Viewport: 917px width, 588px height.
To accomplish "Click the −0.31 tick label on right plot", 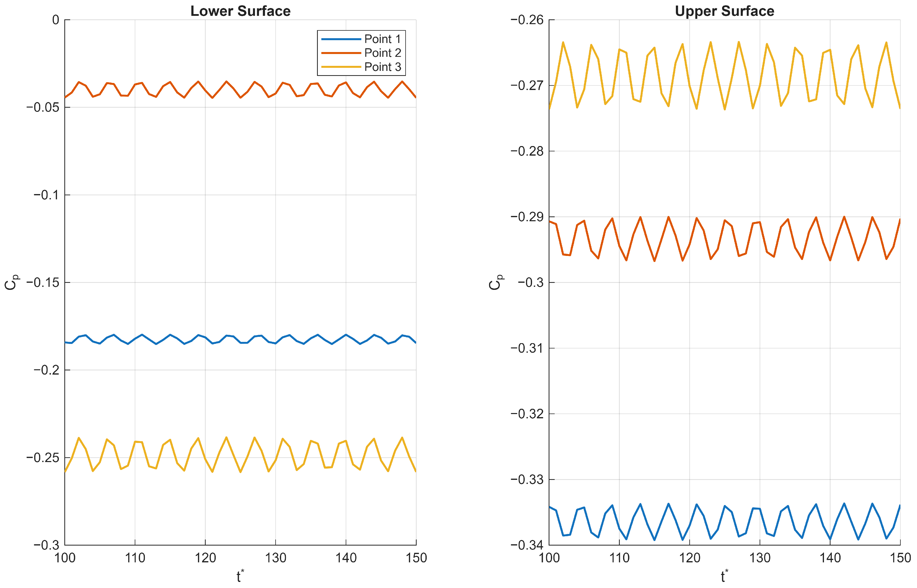I will (527, 348).
